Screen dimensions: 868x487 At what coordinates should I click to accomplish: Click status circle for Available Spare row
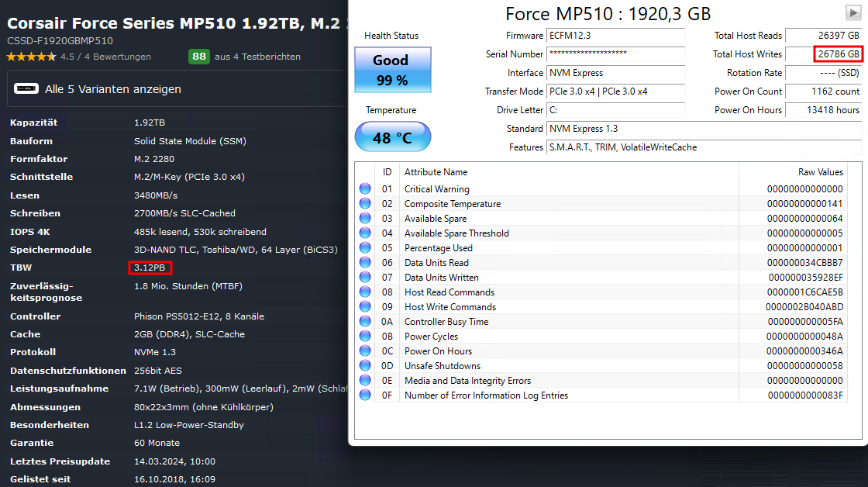click(x=365, y=218)
